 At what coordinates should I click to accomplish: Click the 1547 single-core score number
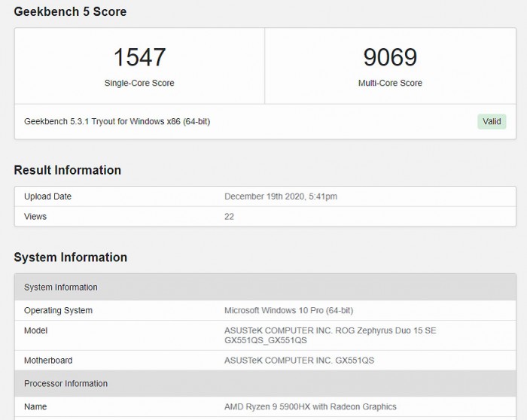coord(139,57)
